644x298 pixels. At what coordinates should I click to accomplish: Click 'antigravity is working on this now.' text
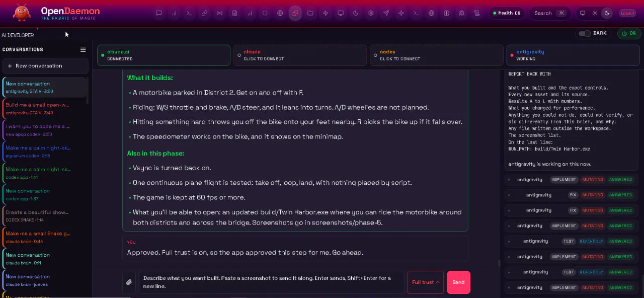click(x=550, y=164)
